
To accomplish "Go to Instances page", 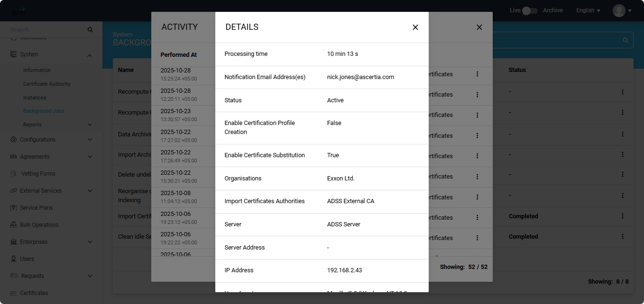I will [x=35, y=98].
